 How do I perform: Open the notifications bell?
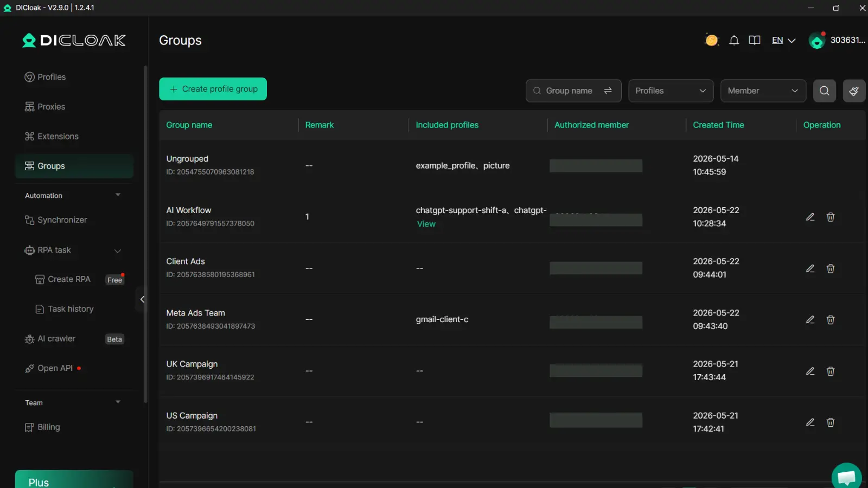tap(733, 40)
